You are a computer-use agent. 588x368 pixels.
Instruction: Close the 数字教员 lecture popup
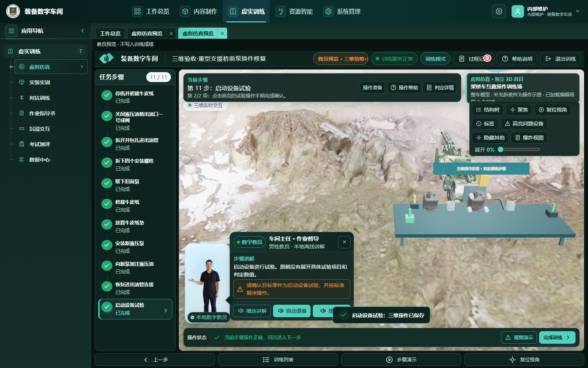click(344, 242)
